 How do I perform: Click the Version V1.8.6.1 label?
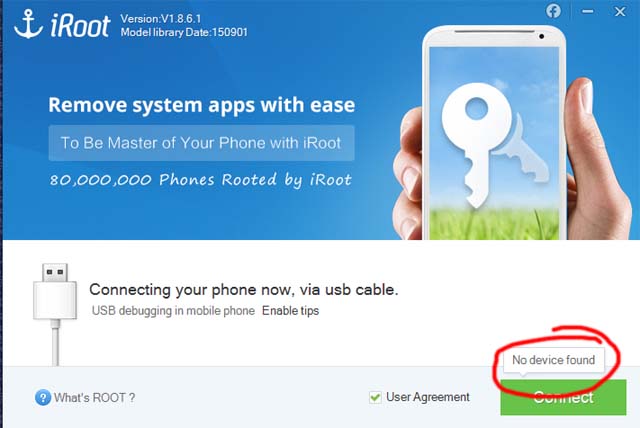point(161,19)
